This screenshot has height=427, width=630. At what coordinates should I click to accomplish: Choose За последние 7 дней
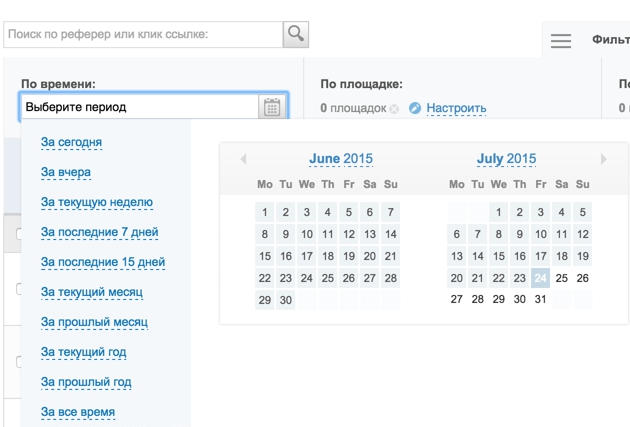[x=100, y=232]
